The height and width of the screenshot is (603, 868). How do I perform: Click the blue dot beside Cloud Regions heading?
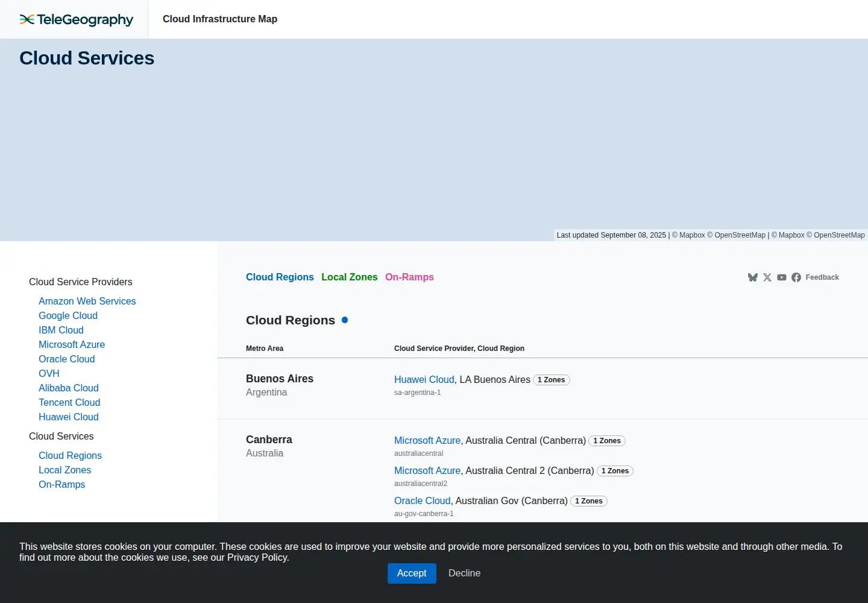(345, 320)
